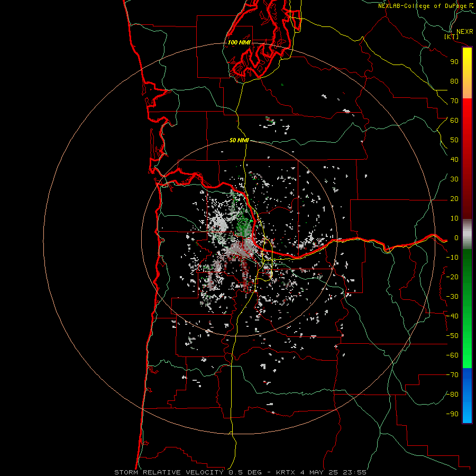
Task: Click the 20 value on velocity scale
Action: [x=454, y=199]
